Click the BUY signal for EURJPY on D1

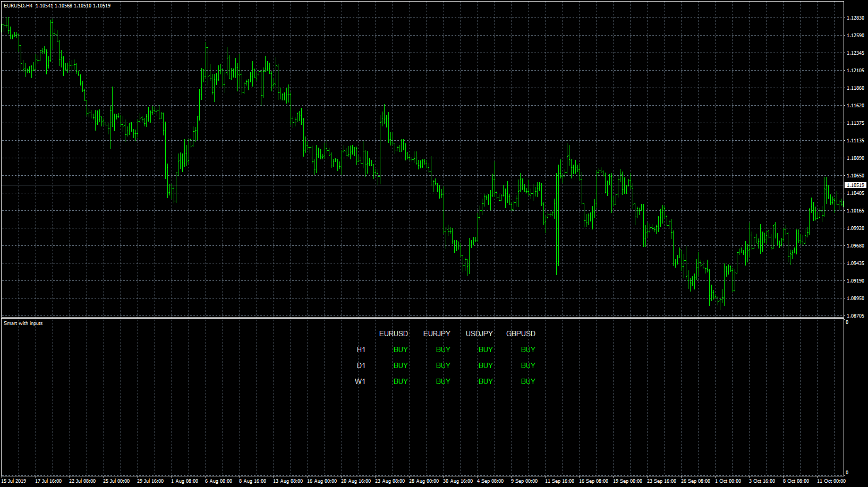pos(443,365)
